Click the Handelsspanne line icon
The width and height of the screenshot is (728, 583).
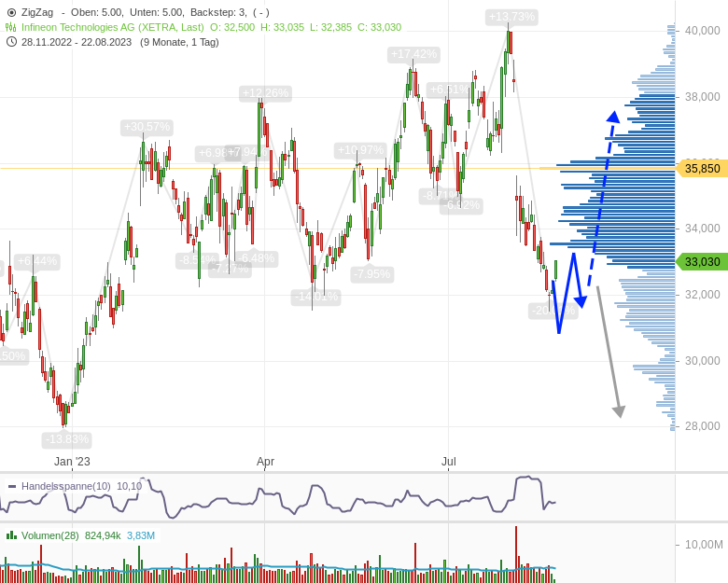point(11,486)
